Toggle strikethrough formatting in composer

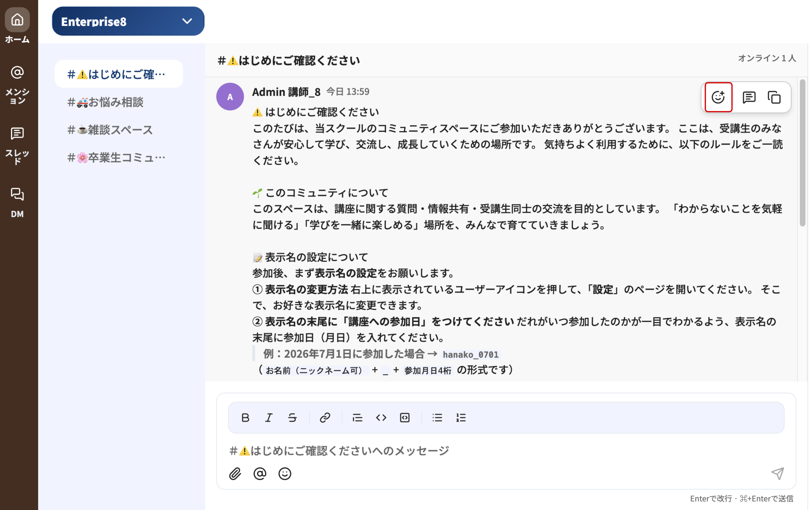click(x=292, y=418)
